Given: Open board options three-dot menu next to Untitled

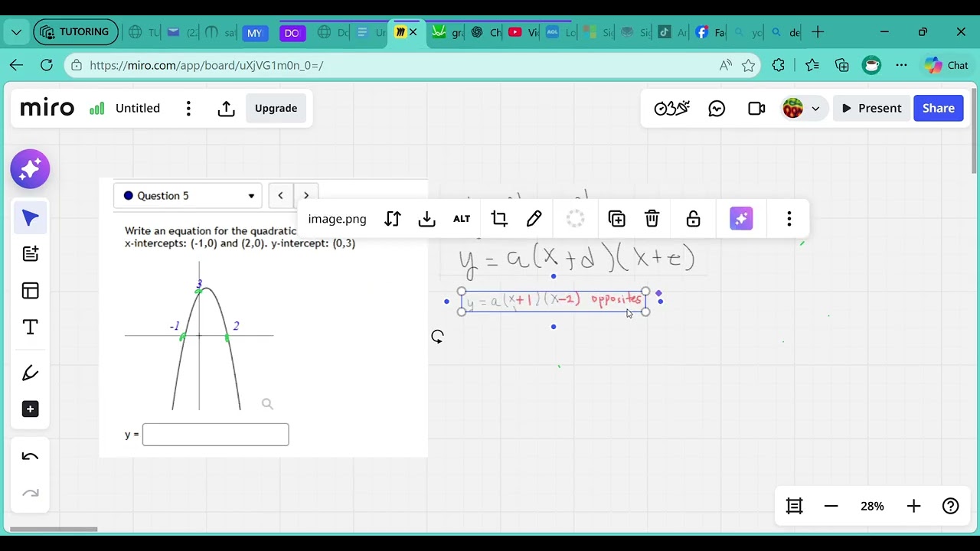Looking at the screenshot, I should click(188, 109).
